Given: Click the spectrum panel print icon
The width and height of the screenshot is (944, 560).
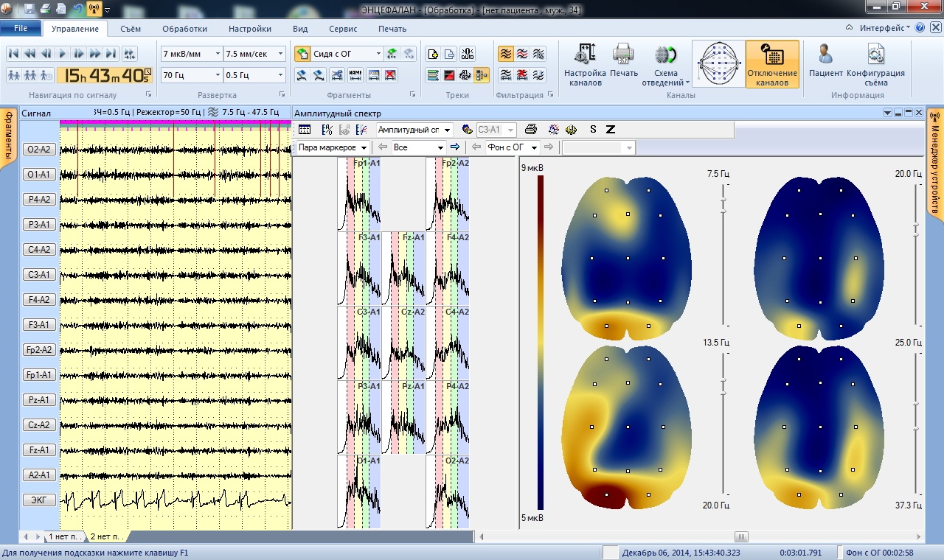Looking at the screenshot, I should pos(531,130).
